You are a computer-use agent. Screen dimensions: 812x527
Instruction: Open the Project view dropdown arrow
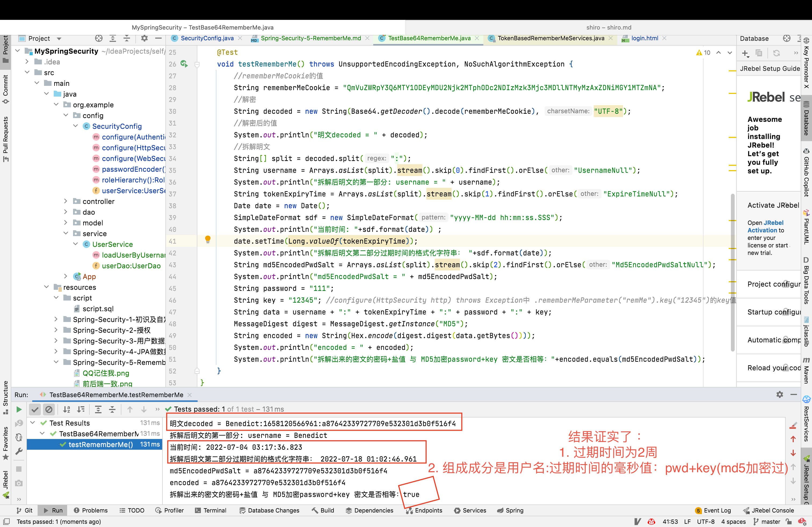tap(59, 39)
